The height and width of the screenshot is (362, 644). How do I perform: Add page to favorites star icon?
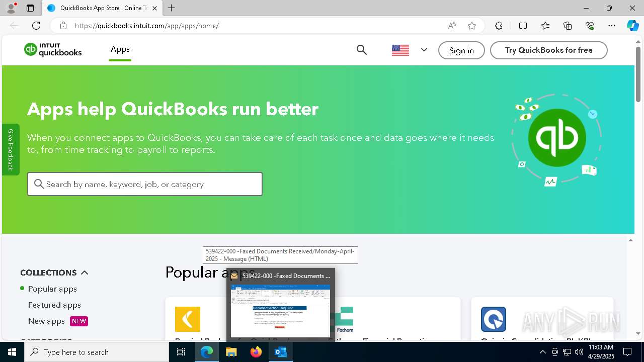(472, 26)
